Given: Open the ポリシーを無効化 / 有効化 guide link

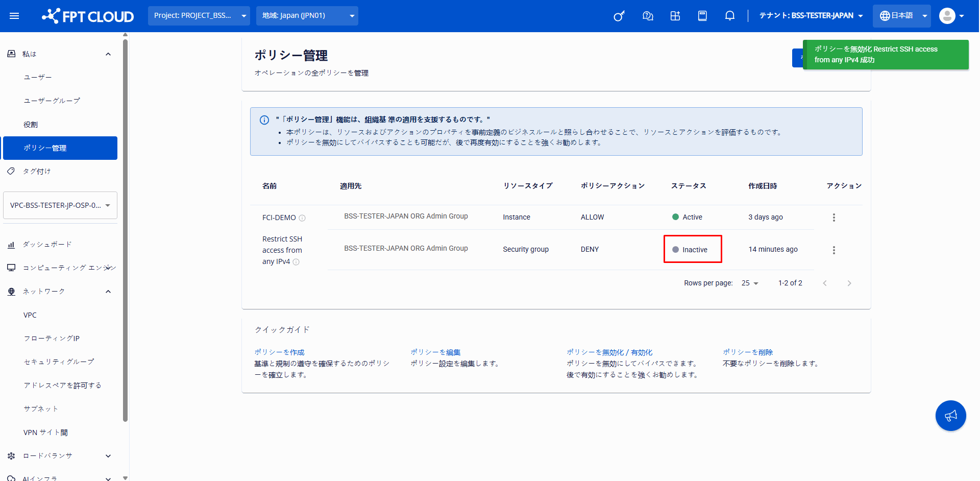Looking at the screenshot, I should coord(609,352).
